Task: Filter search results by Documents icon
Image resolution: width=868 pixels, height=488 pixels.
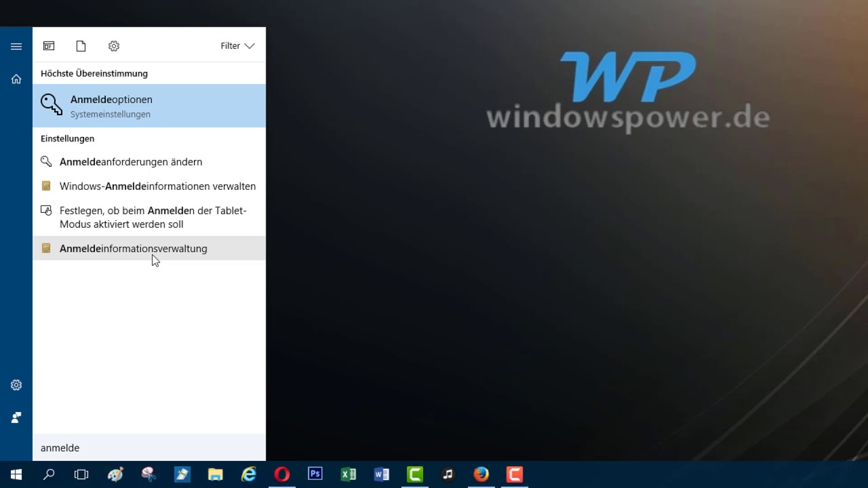Action: [x=81, y=46]
